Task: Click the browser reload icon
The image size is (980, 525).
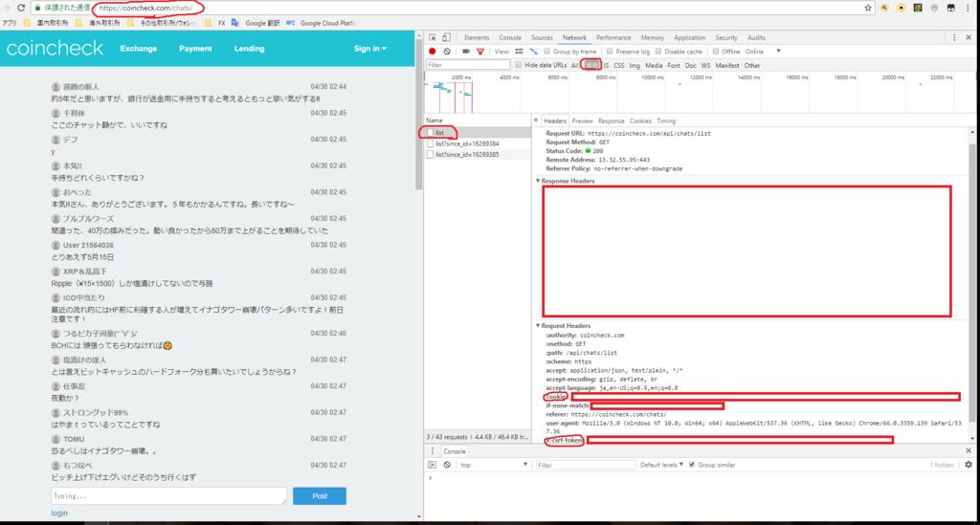Action: click(x=21, y=8)
